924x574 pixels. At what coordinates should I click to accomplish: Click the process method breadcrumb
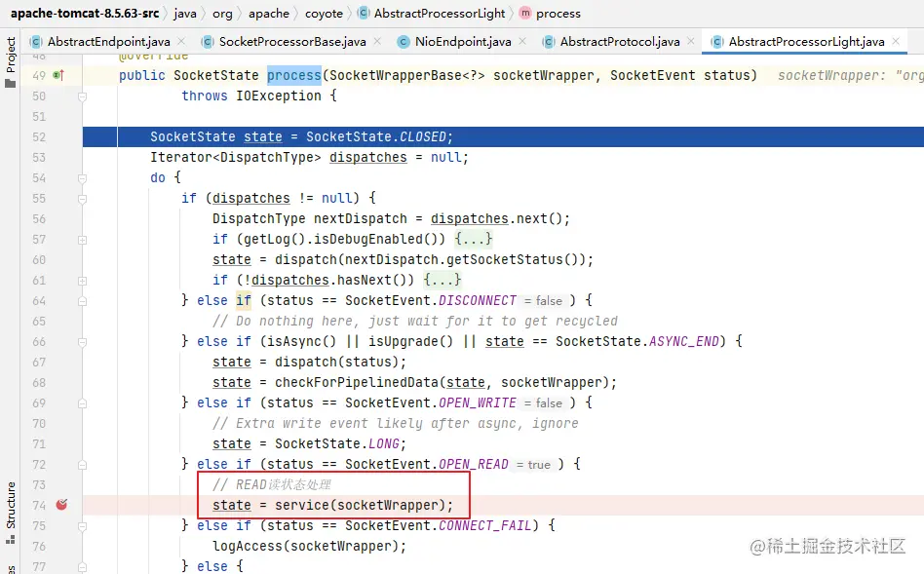(558, 13)
